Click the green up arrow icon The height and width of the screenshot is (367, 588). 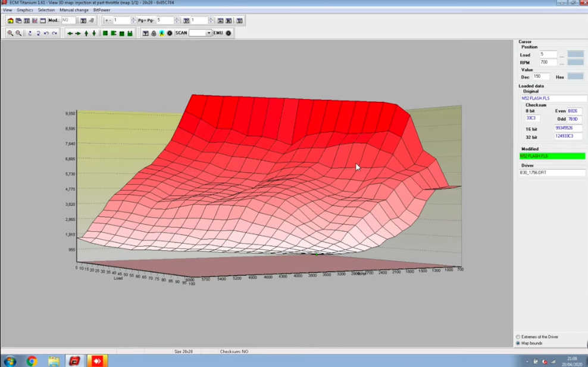coord(86,33)
